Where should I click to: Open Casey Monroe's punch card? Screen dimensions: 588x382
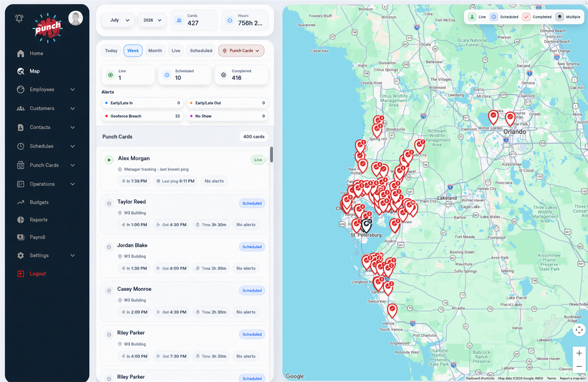[185, 302]
